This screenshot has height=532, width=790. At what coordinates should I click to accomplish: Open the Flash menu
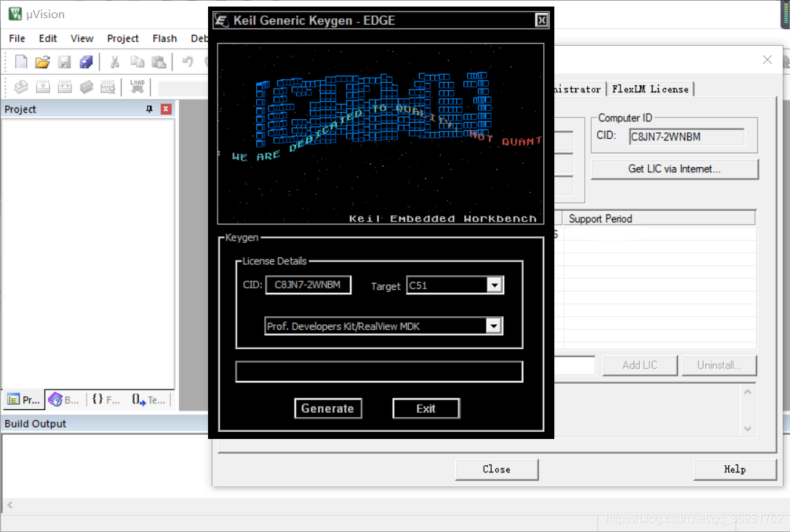pos(164,39)
